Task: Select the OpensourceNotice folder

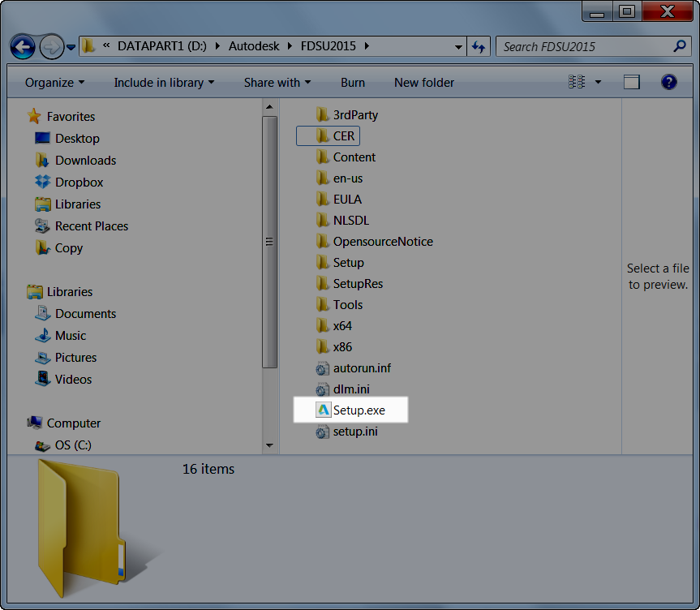Action: 374,242
